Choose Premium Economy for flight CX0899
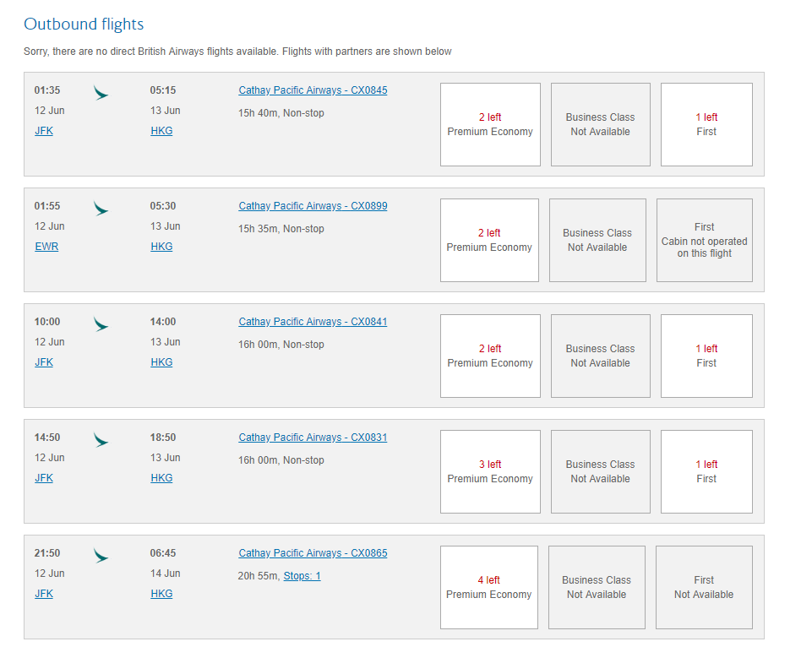 click(x=489, y=240)
